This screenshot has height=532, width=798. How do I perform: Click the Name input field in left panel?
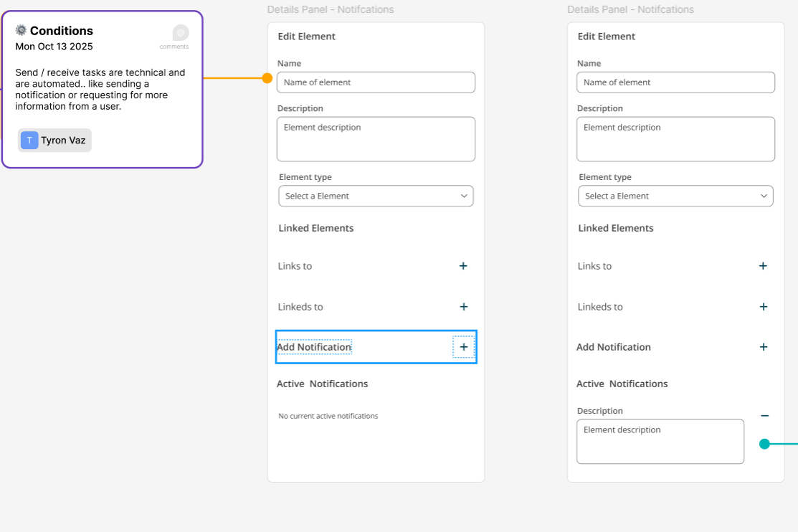(x=376, y=82)
